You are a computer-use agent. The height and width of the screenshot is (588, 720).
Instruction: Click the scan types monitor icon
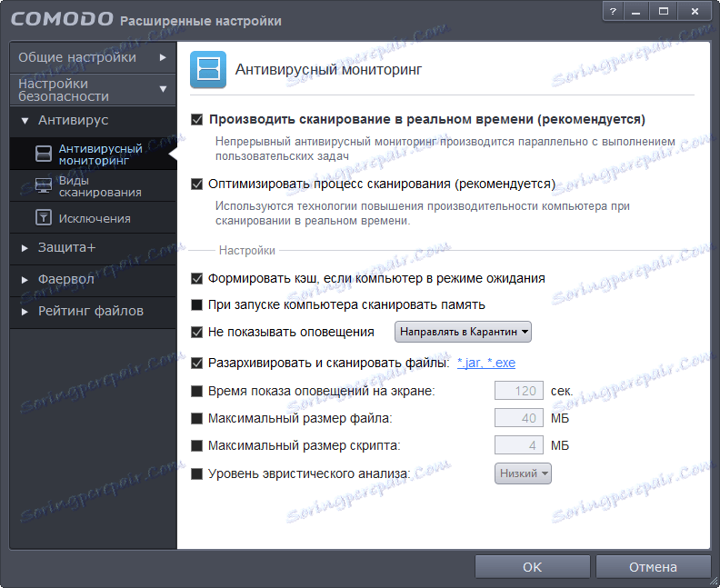44,185
